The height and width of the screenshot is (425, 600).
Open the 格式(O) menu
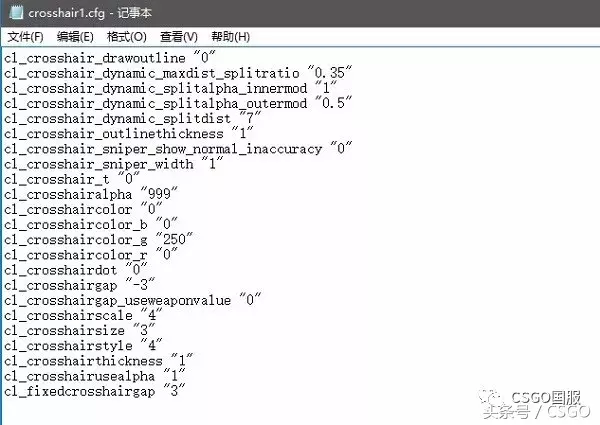(127, 37)
